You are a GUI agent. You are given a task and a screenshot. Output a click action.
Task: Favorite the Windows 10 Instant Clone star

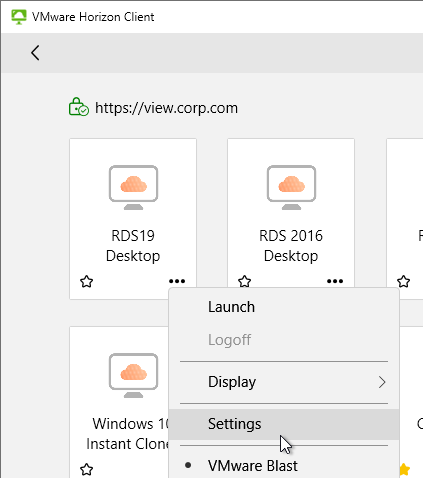tap(87, 469)
